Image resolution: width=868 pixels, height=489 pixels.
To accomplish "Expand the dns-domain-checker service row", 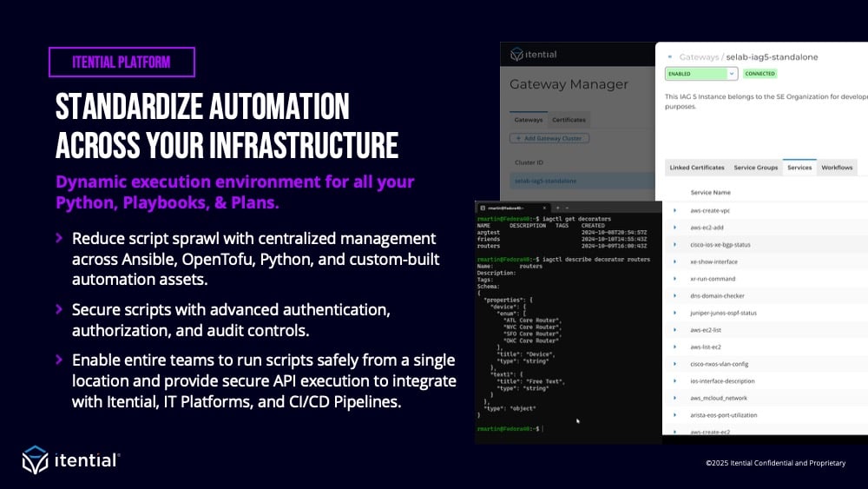I will (674, 295).
